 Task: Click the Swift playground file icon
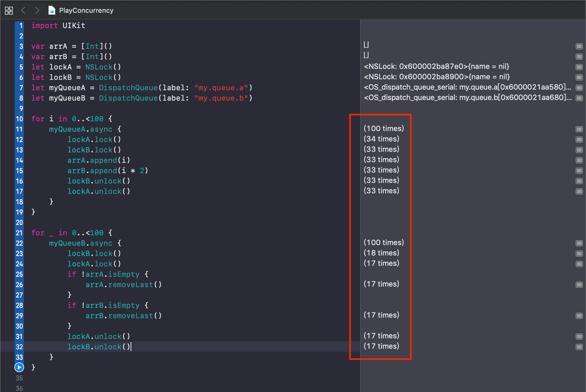tap(52, 10)
